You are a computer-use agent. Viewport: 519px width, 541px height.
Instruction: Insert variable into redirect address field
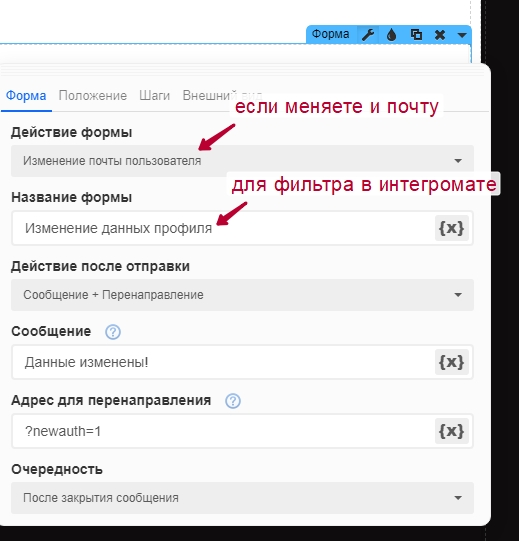451,431
